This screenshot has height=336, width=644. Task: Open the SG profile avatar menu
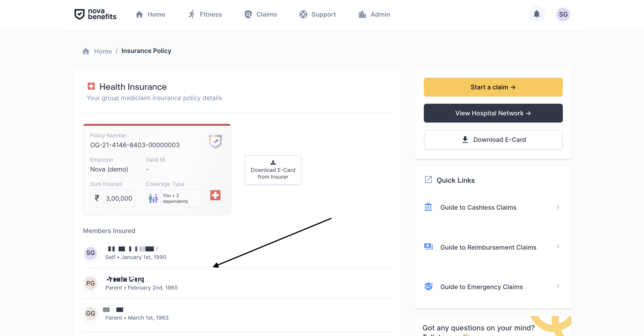tap(563, 14)
